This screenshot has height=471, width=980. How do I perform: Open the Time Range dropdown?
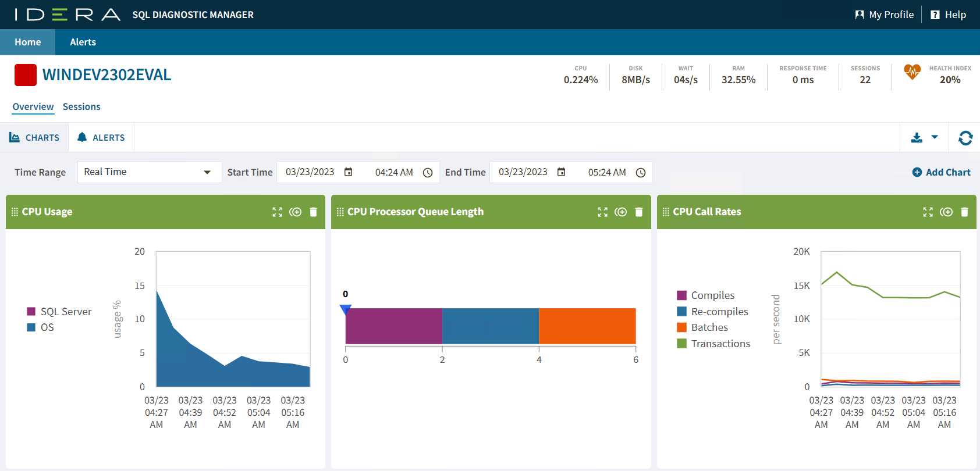click(x=150, y=172)
